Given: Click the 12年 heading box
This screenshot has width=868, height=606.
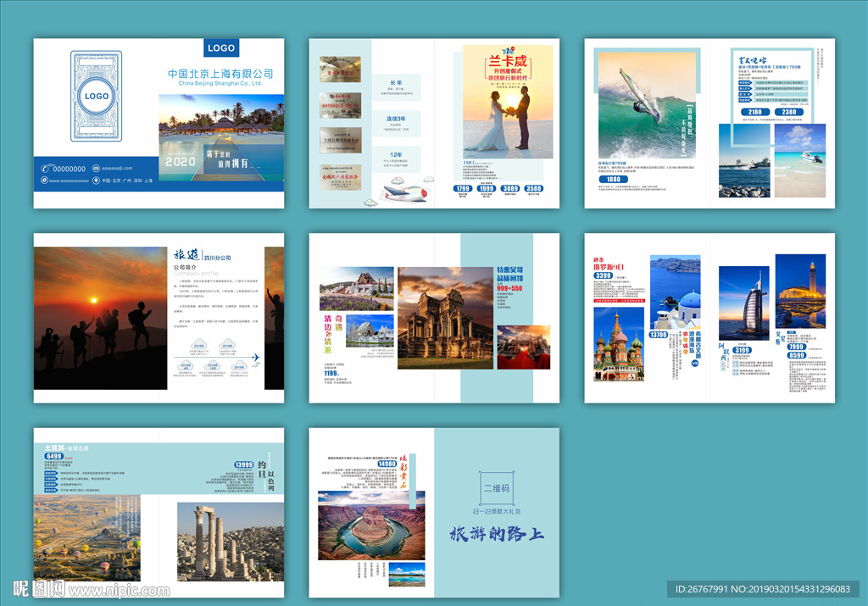Looking at the screenshot, I should [396, 159].
